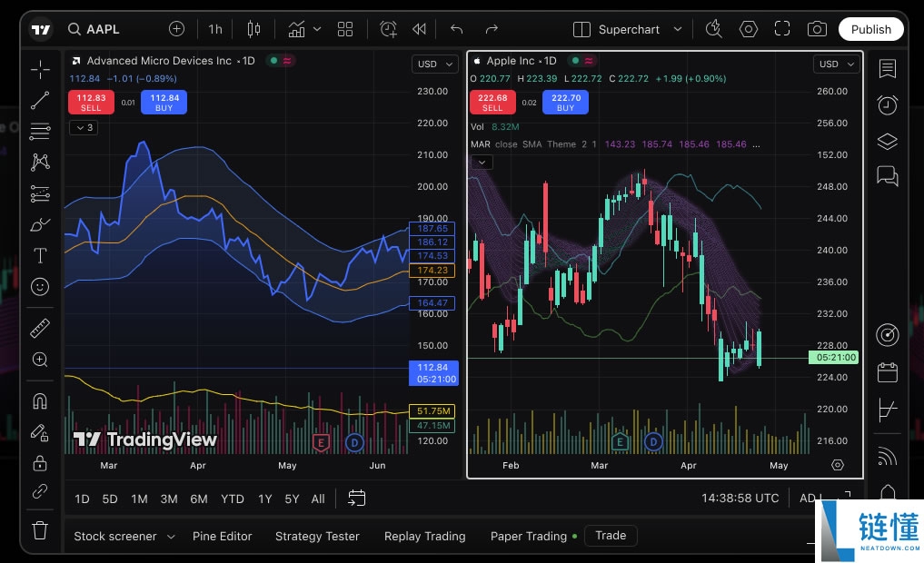
Task: Select the chart patterns tool
Action: click(x=40, y=162)
